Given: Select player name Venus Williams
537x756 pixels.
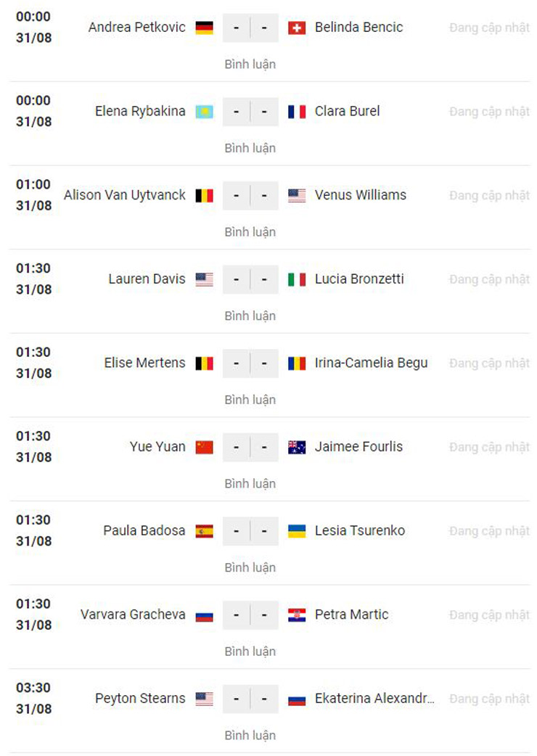Looking at the screenshot, I should point(361,195).
